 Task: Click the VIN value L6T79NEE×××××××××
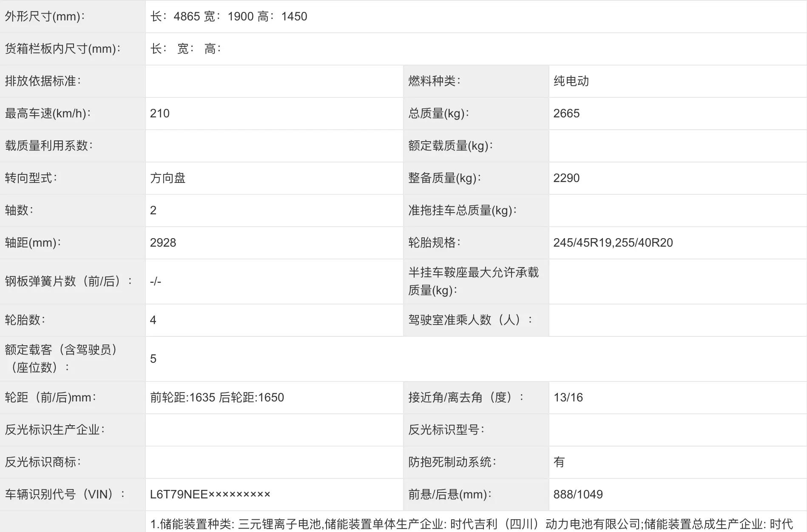click(210, 495)
